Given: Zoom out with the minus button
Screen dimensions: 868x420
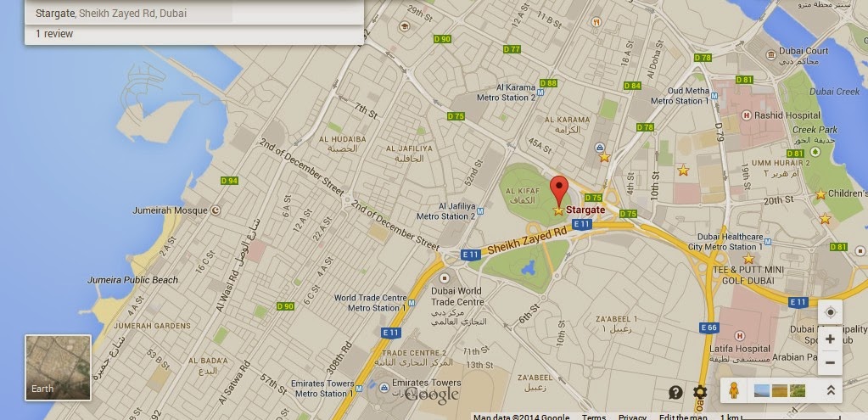Looking at the screenshot, I should pyautogui.click(x=830, y=363).
